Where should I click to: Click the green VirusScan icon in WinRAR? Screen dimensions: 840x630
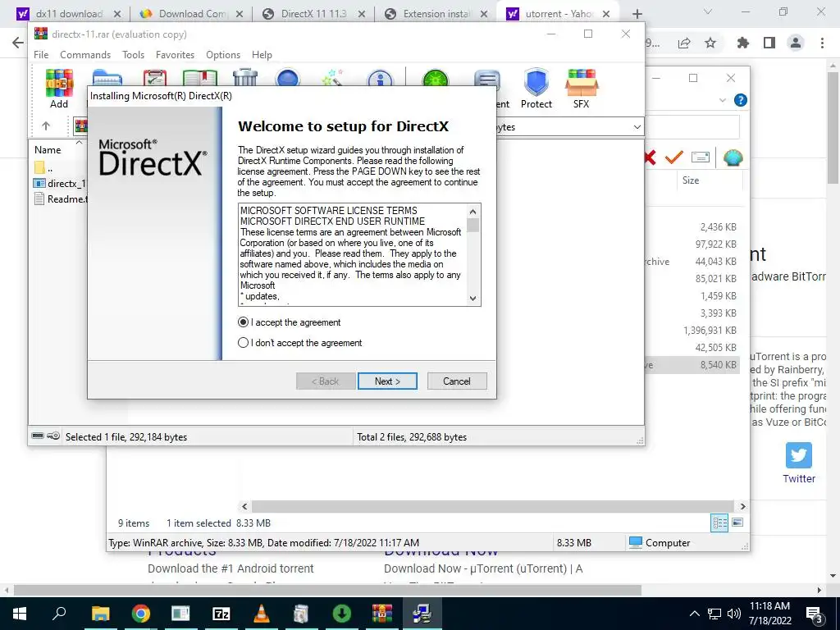click(x=435, y=78)
